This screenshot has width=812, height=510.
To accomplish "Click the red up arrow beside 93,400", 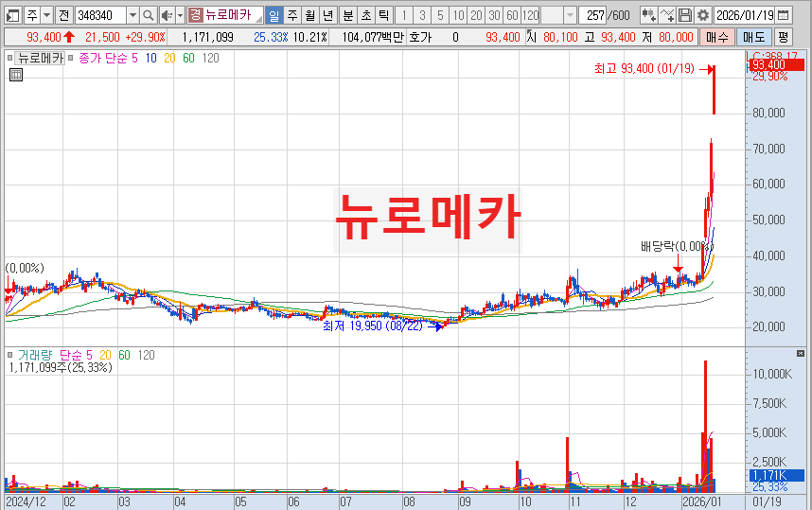I will pos(69,37).
